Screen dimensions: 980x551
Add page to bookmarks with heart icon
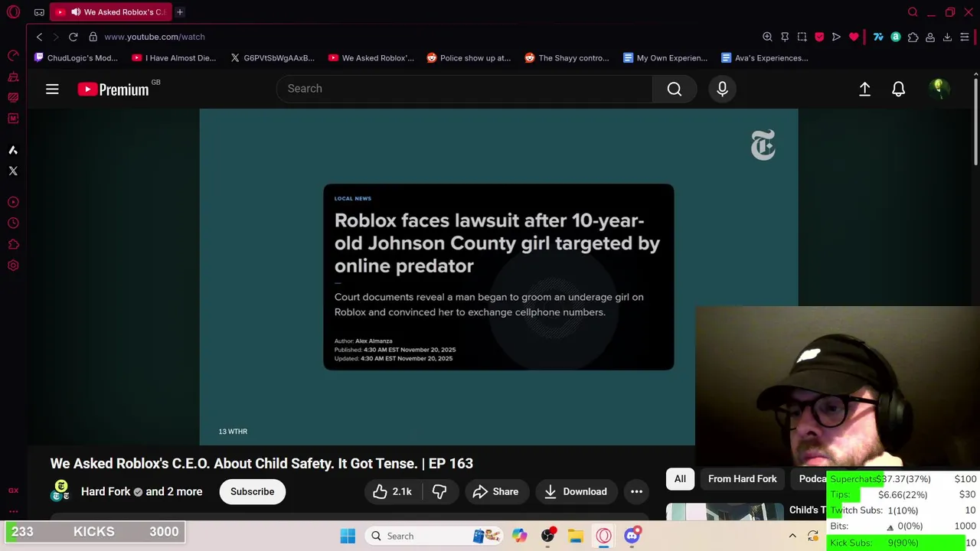click(x=854, y=37)
